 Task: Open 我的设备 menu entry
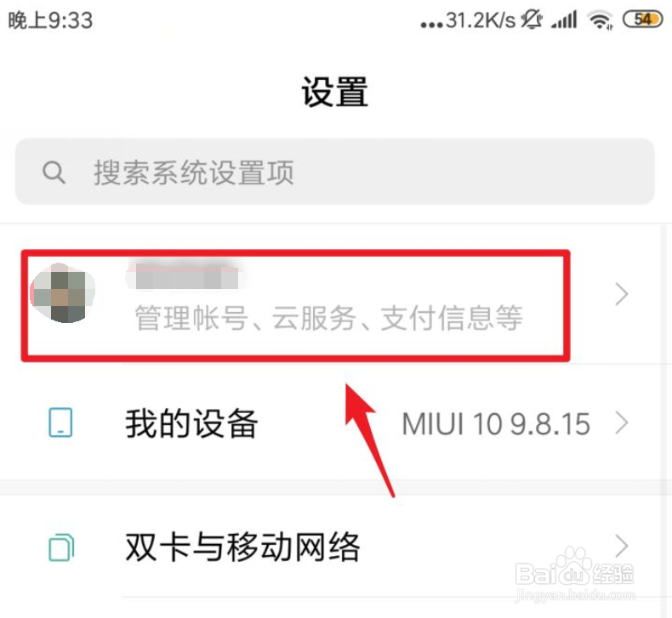[x=191, y=423]
